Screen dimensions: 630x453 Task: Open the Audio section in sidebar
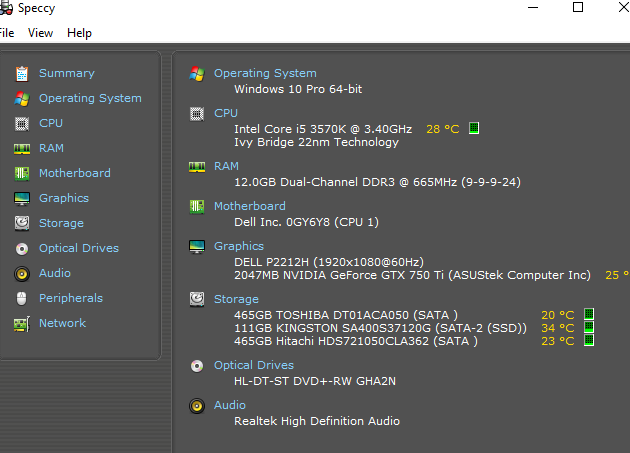click(x=55, y=273)
